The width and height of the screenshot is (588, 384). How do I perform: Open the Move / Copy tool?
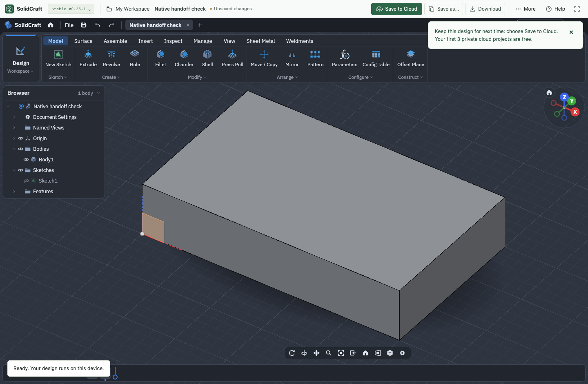pyautogui.click(x=264, y=58)
